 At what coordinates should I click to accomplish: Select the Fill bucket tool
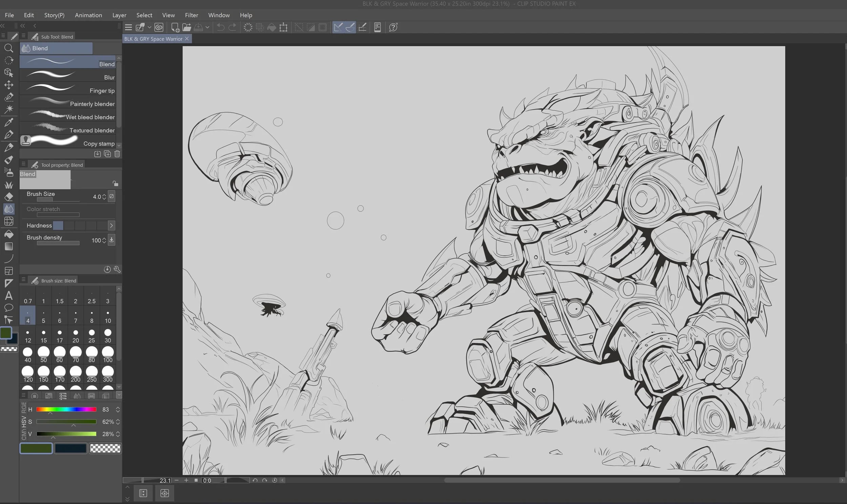(9, 234)
